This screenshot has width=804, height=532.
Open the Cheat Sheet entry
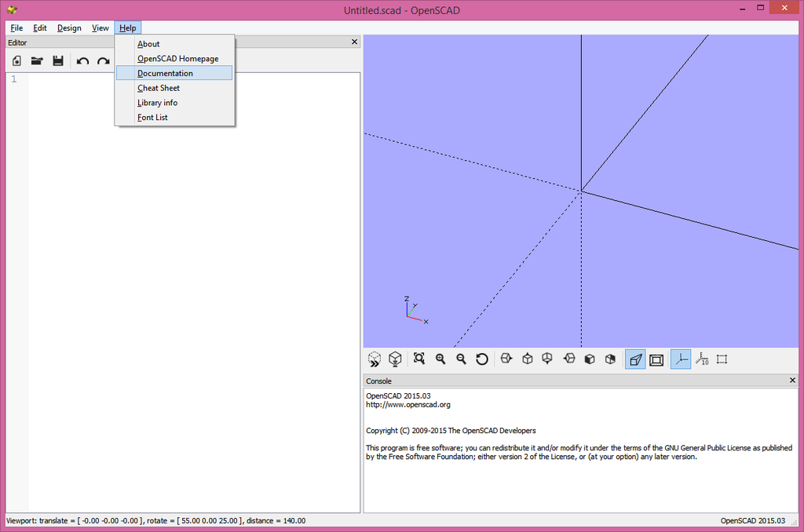(159, 88)
